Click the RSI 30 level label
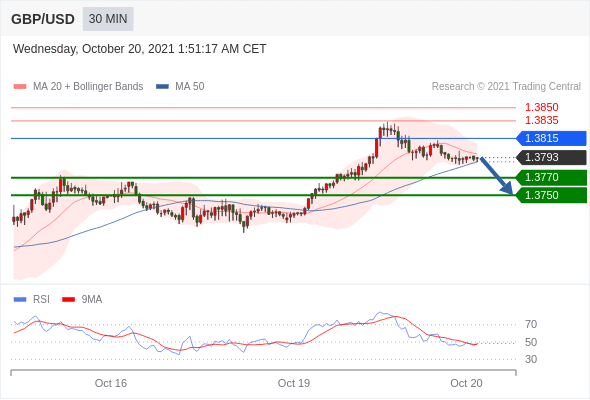The width and height of the screenshot is (590, 400). coord(531,359)
